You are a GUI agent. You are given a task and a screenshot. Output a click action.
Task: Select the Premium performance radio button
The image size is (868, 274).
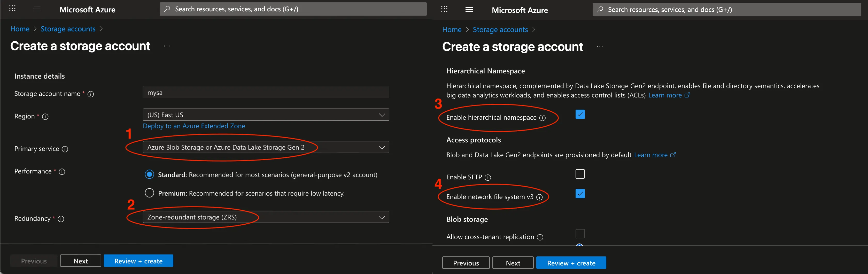click(x=149, y=193)
